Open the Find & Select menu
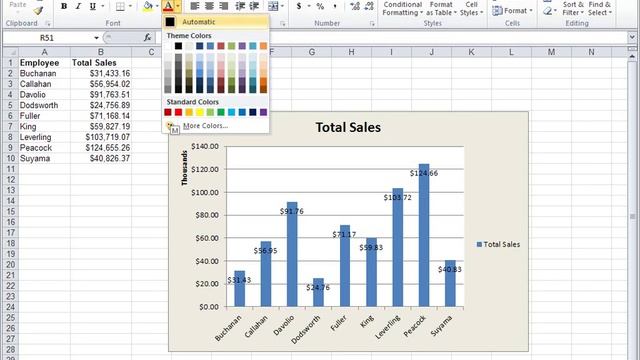 pos(600,9)
